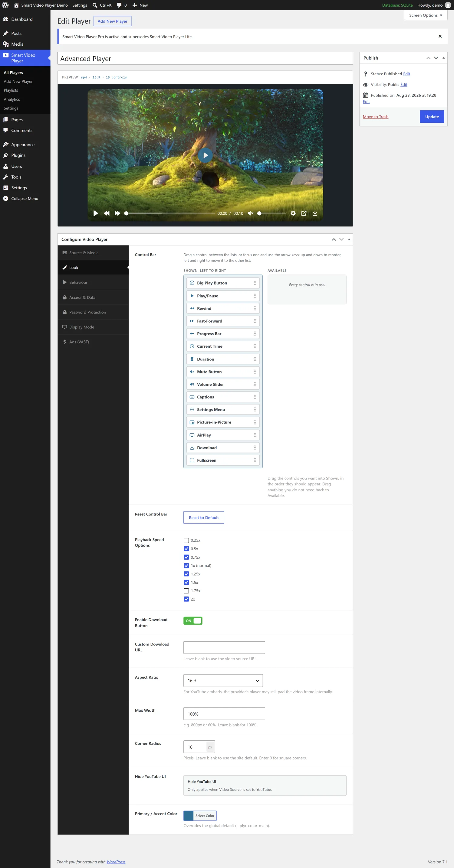This screenshot has width=454, height=868.
Task: Click drag handle on Mute Button row
Action: (255, 372)
